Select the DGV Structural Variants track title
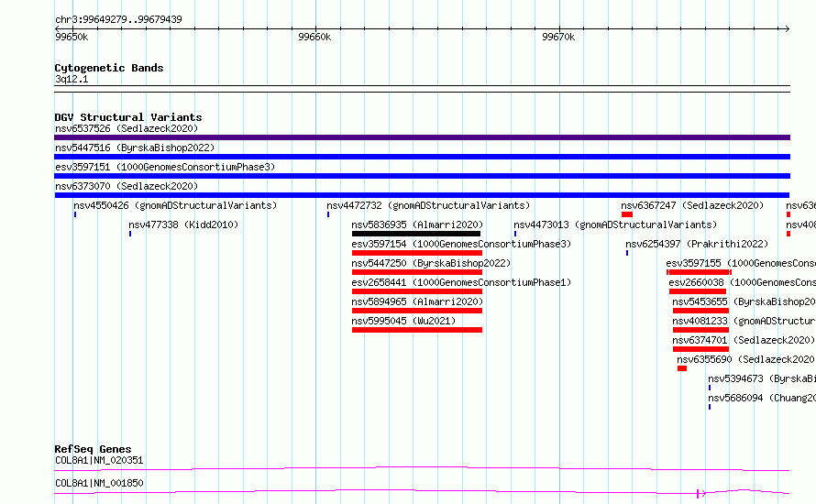Screen dimensions: 816x504 pyautogui.click(x=128, y=117)
